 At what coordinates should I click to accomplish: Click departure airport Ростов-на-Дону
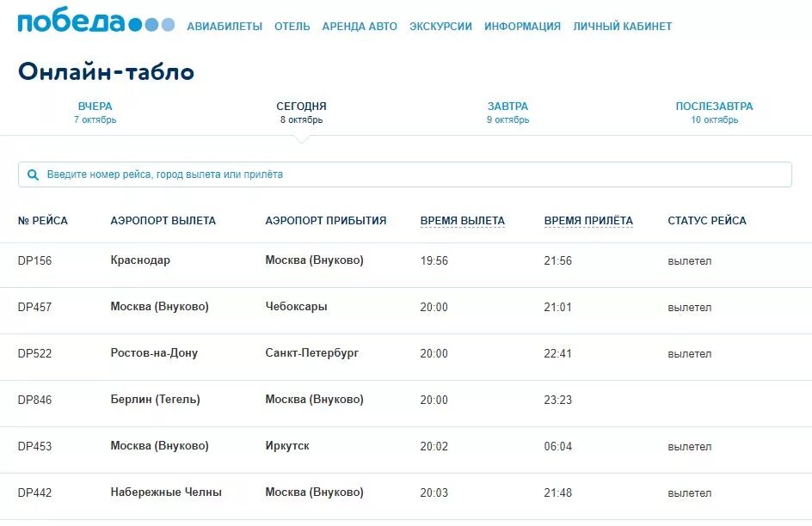tap(154, 353)
